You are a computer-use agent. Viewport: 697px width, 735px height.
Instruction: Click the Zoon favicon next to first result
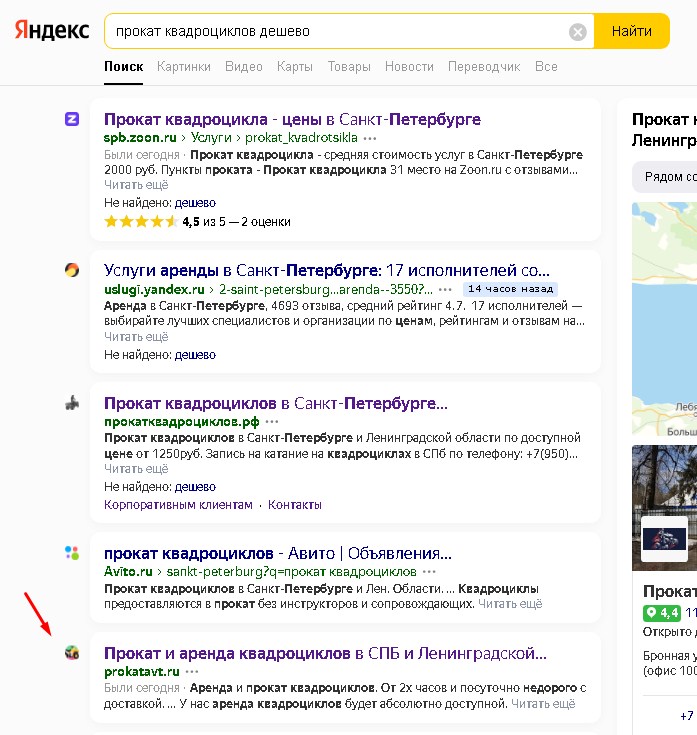pyautogui.click(x=72, y=119)
